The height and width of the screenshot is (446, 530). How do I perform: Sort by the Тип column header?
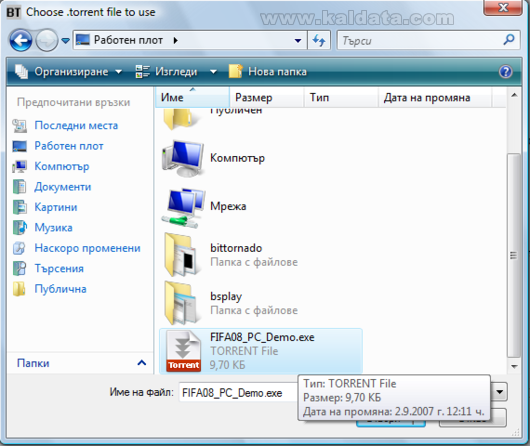[x=341, y=97]
